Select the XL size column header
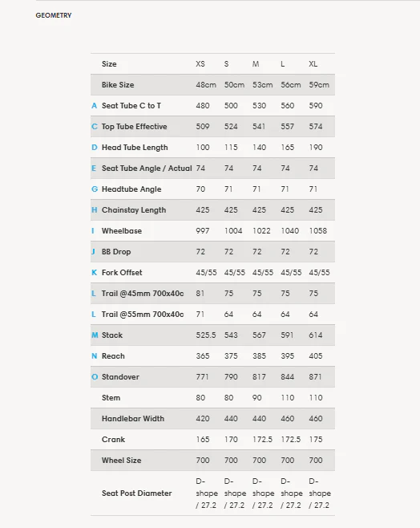Viewport: 420px width, 528px height. coord(313,64)
